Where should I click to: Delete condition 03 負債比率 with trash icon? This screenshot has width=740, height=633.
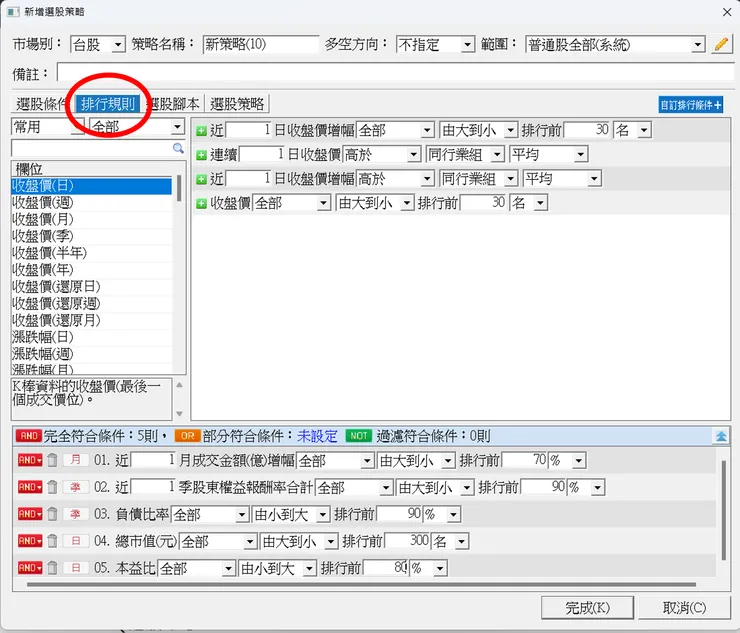[52, 514]
